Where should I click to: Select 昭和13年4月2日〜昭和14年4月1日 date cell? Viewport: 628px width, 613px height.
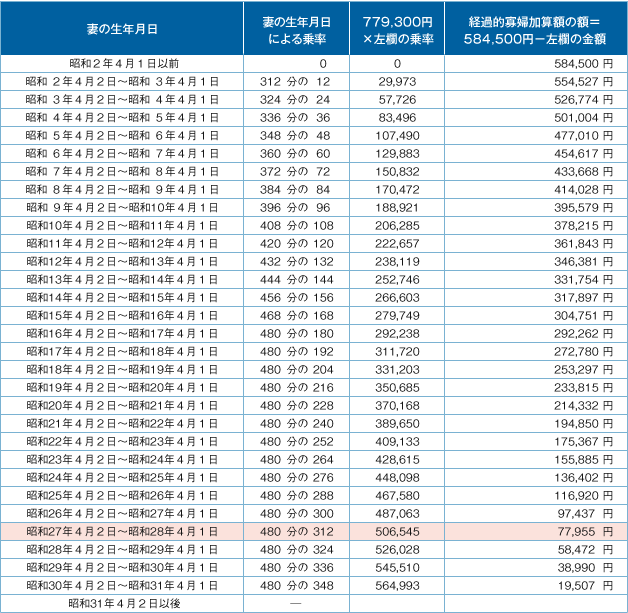(122, 280)
